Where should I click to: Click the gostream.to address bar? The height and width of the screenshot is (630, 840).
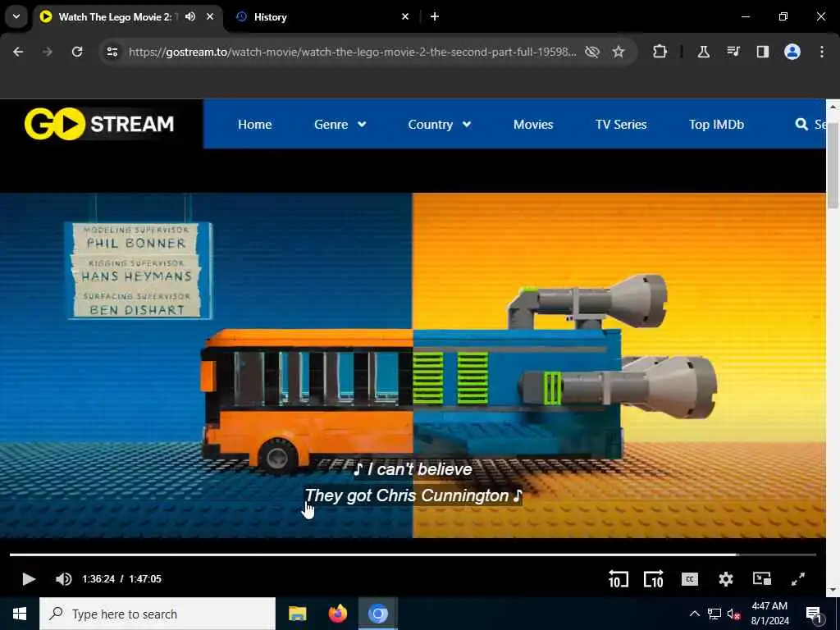click(x=352, y=52)
